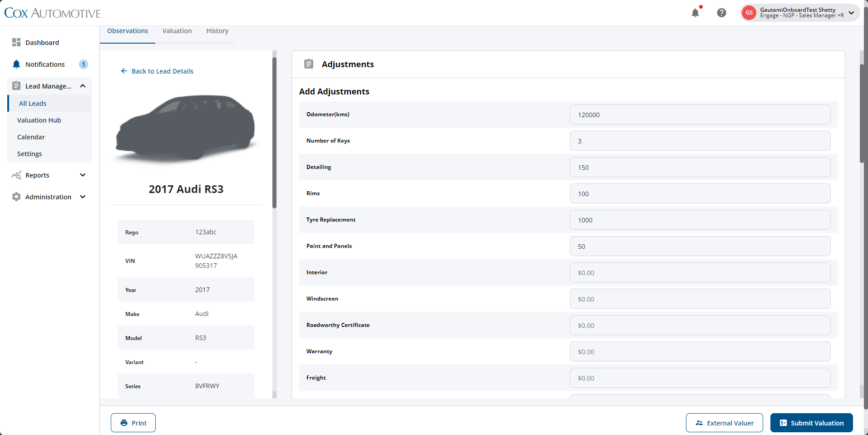Click the Print button

click(133, 423)
